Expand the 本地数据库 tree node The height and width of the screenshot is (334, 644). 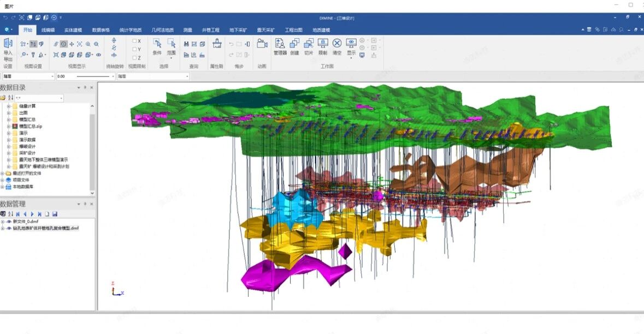click(2, 187)
